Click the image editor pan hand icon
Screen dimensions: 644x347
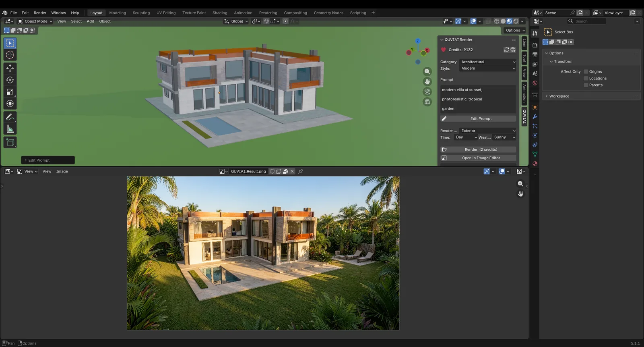[520, 194]
